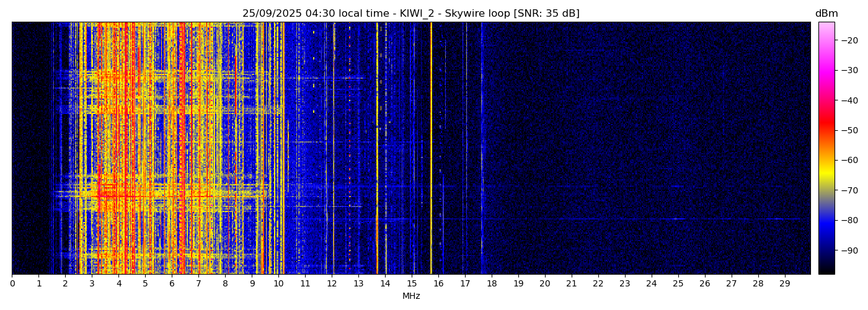The width and height of the screenshot is (868, 310).
Task: Click the colorbar at the -50 dBm level
Action: coord(826,130)
